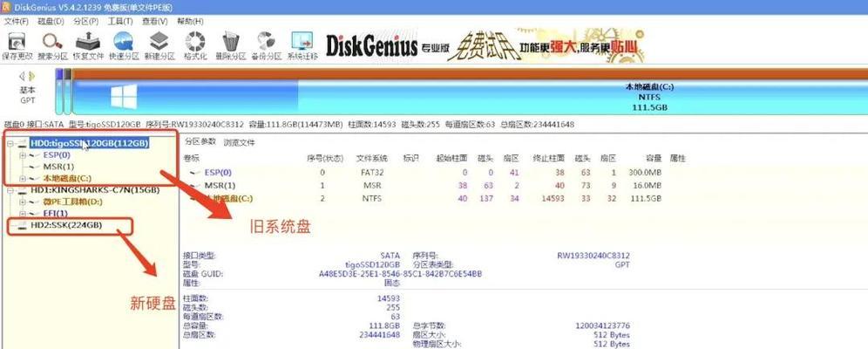Viewport: 868px width, 349px height.
Task: Click the DiskGenius 专业版 free trial banner
Action: point(485,45)
